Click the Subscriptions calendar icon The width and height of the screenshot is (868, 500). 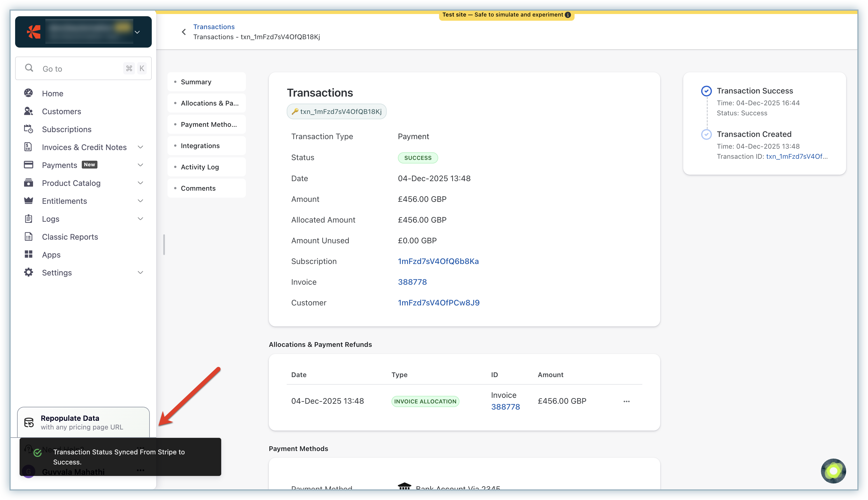(29, 129)
